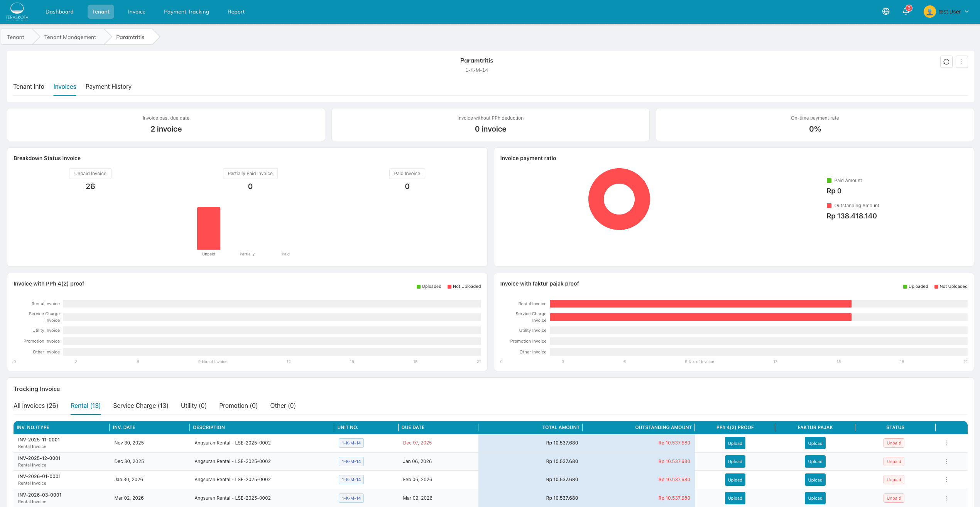The image size is (980, 507).
Task: Click the test User profile avatar
Action: pos(930,11)
